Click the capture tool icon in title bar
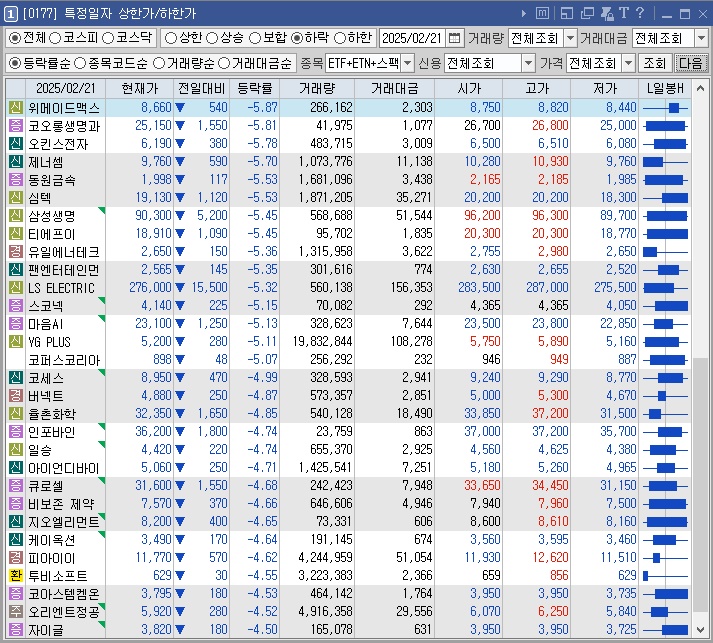 (607, 13)
